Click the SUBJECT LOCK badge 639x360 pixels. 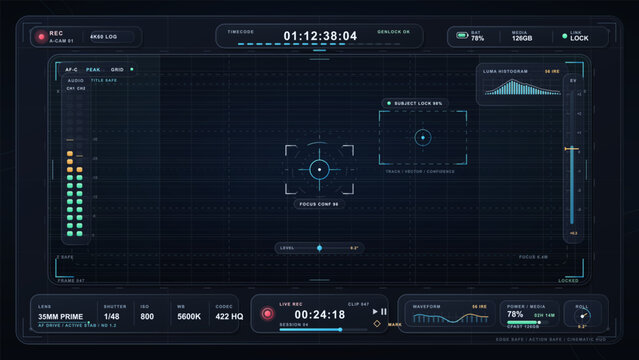pyautogui.click(x=415, y=104)
